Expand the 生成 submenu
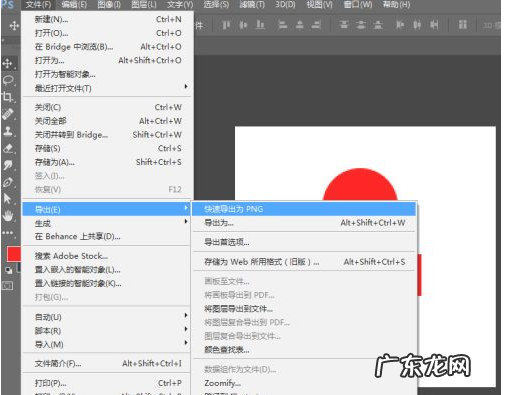This screenshot has height=395, width=509. pyautogui.click(x=106, y=223)
